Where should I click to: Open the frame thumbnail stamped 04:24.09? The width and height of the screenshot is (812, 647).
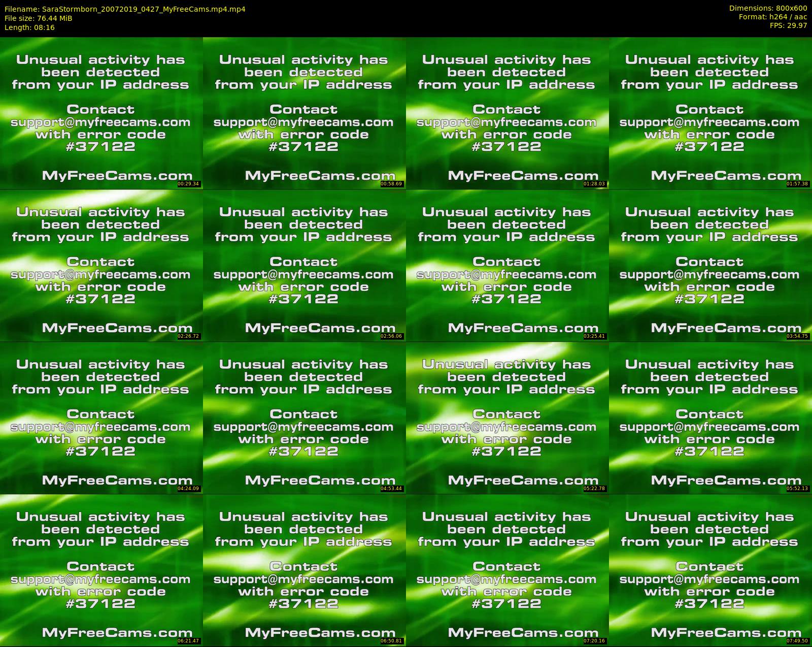click(101, 417)
